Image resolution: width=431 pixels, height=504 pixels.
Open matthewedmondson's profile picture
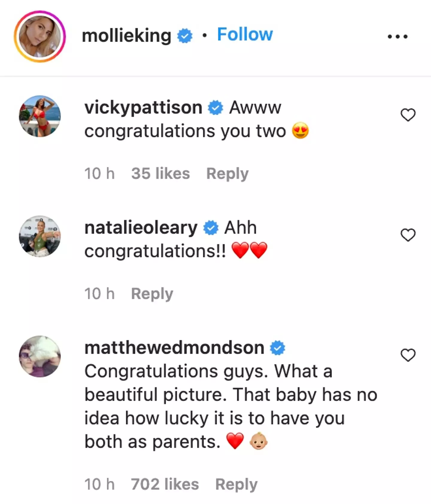click(40, 356)
